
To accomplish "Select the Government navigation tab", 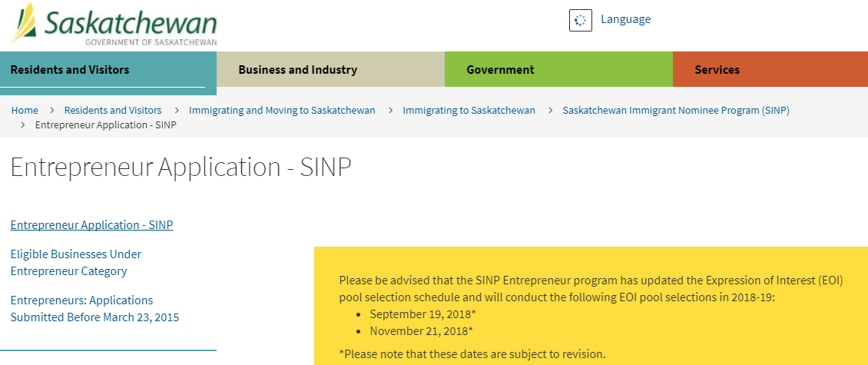I will click(x=558, y=70).
